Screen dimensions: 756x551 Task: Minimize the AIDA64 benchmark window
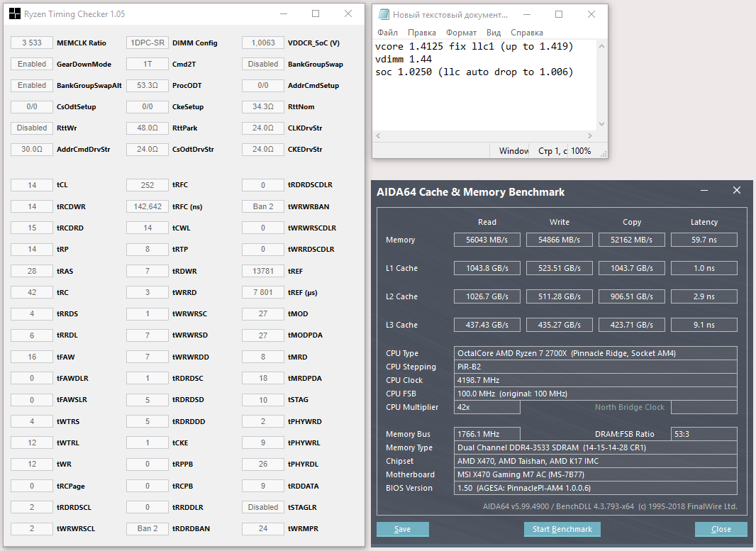click(704, 191)
